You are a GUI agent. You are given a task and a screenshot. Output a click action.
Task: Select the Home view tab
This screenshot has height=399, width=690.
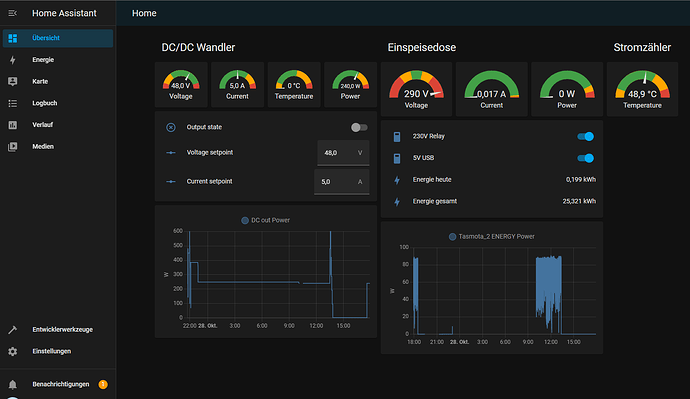(144, 13)
